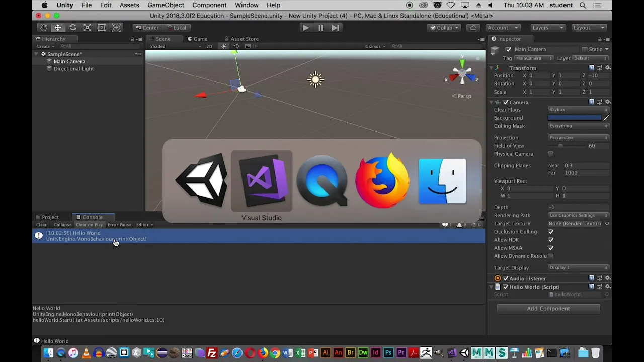The image size is (644, 362).
Task: Open the Rendering Path dropdown
Action: point(579,215)
